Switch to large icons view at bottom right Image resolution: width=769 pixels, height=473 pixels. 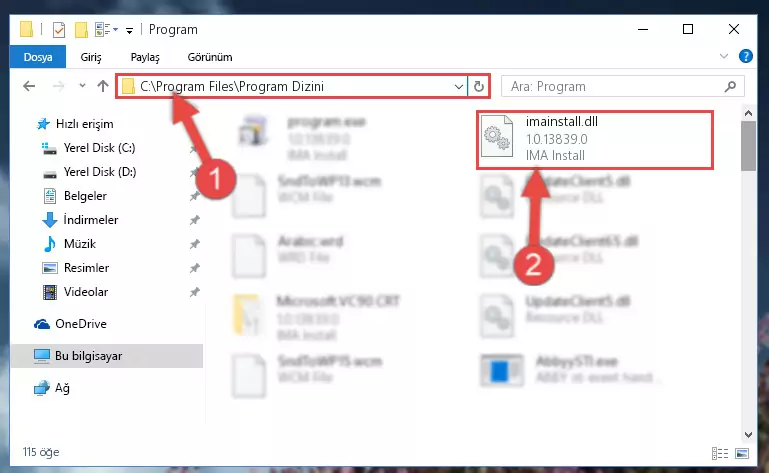click(742, 453)
